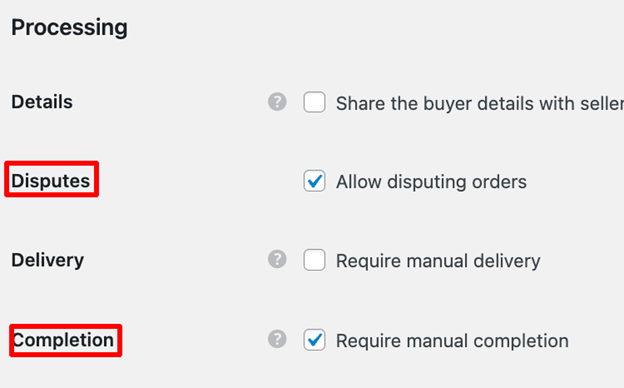
Task: Click the help icon next to Completion
Action: [277, 339]
